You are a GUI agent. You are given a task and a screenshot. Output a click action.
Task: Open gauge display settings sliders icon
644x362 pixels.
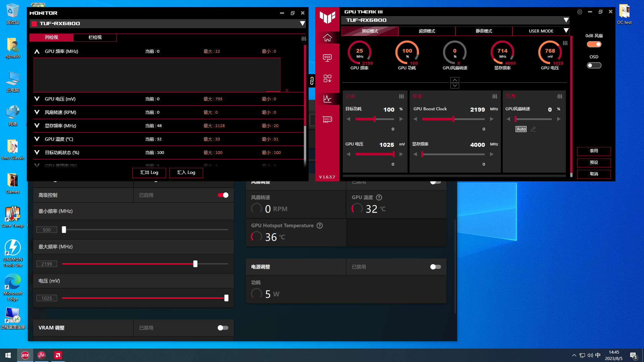565,43
